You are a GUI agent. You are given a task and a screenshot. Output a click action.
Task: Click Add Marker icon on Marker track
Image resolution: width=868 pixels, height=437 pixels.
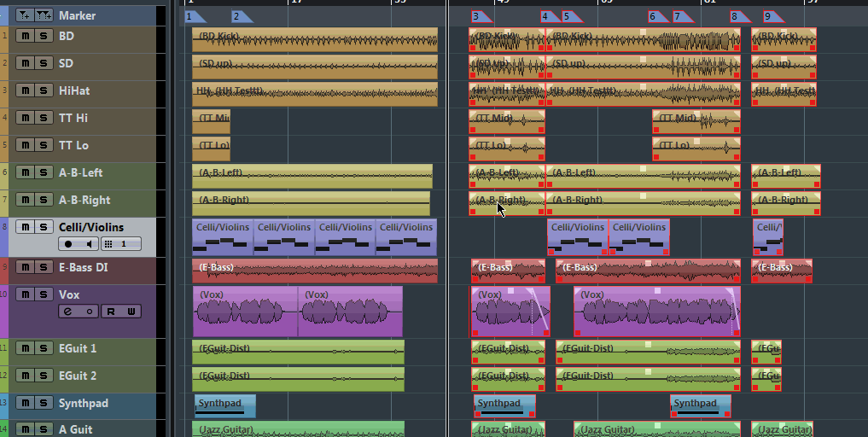(x=24, y=15)
